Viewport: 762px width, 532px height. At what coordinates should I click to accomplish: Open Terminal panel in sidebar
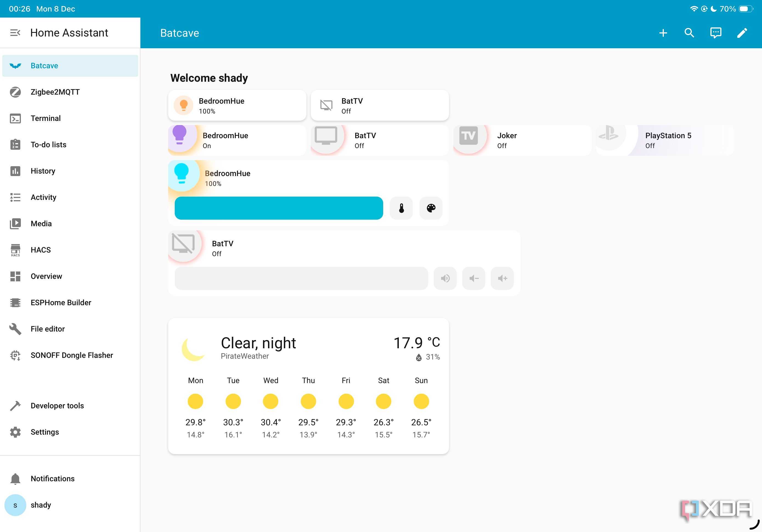coord(70,118)
